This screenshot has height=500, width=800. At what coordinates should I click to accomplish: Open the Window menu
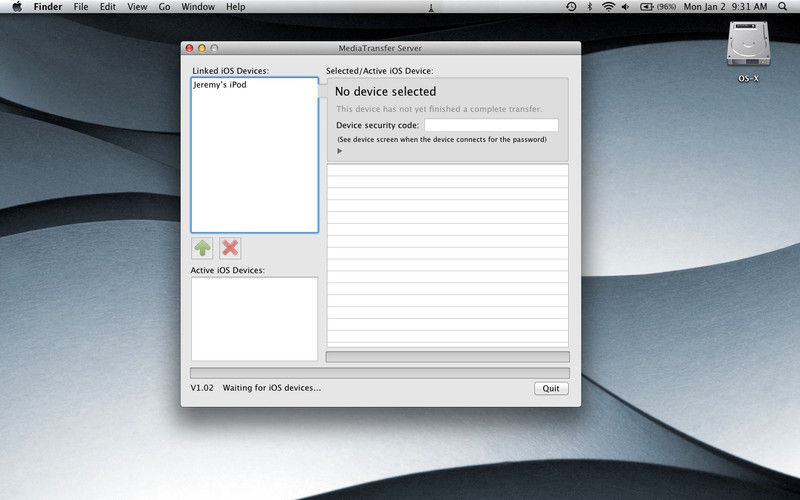click(x=198, y=7)
